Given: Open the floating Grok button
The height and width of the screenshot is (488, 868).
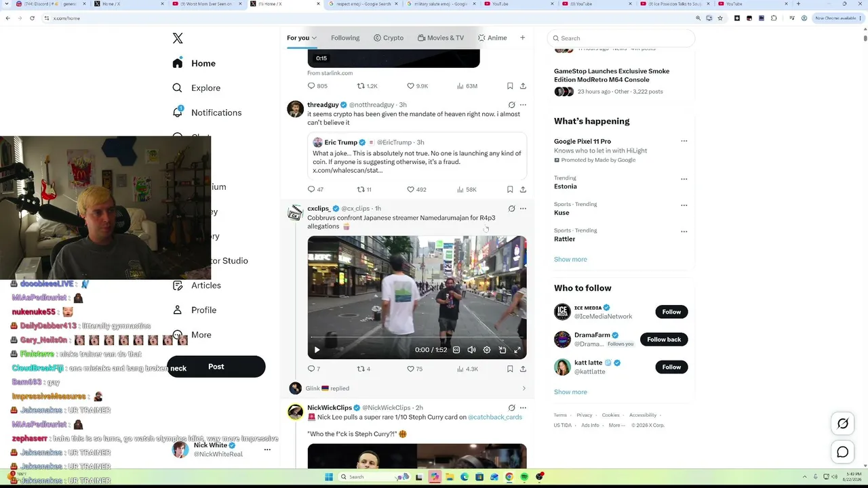Looking at the screenshot, I should click(843, 424).
